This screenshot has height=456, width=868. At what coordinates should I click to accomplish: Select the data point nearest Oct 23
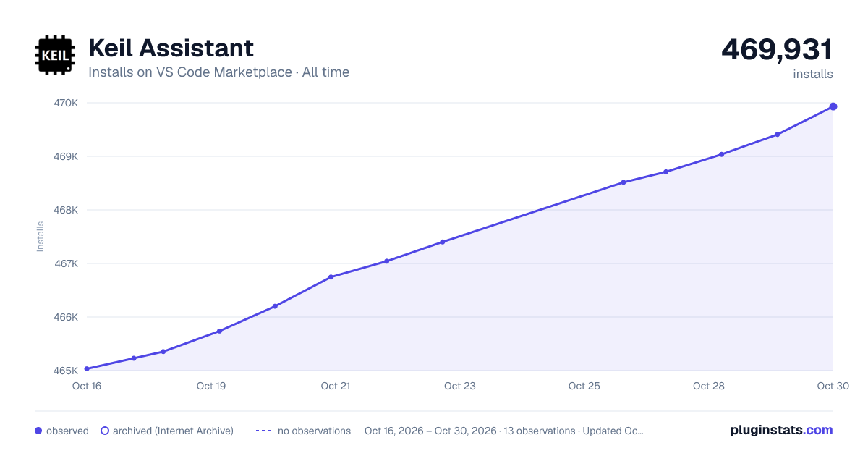pos(443,242)
